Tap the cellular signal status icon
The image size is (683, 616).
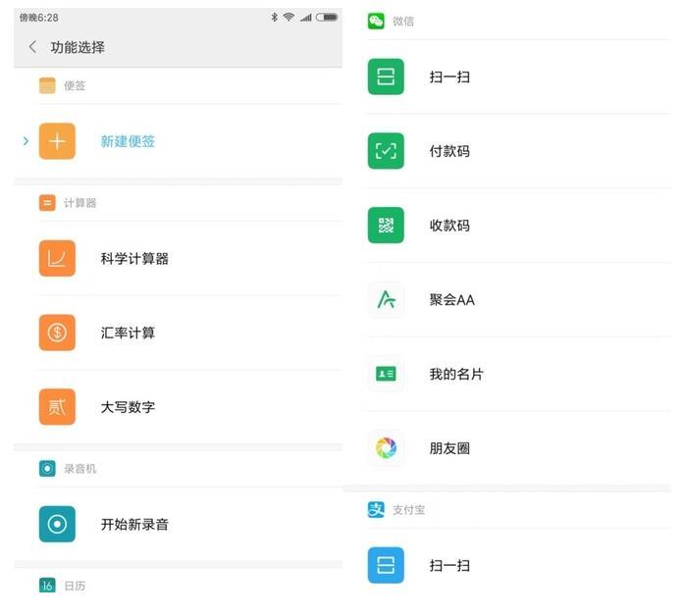click(306, 18)
